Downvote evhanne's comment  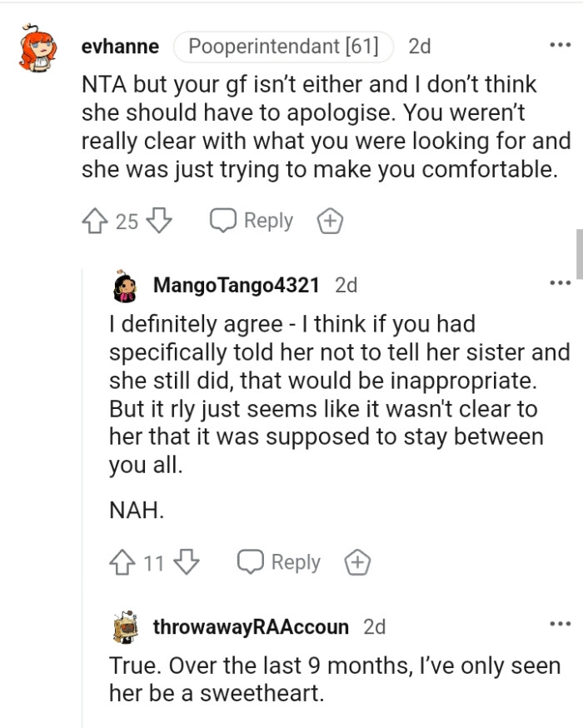158,221
